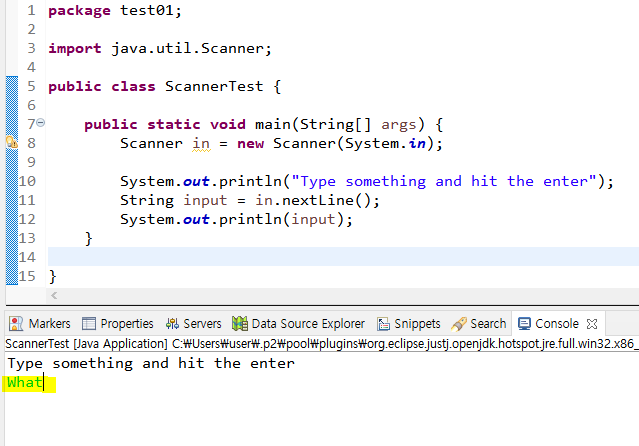Image resolution: width=639 pixels, height=446 pixels.
Task: Click 'new Scanner(System.in)' on line 8
Action: (x=335, y=144)
